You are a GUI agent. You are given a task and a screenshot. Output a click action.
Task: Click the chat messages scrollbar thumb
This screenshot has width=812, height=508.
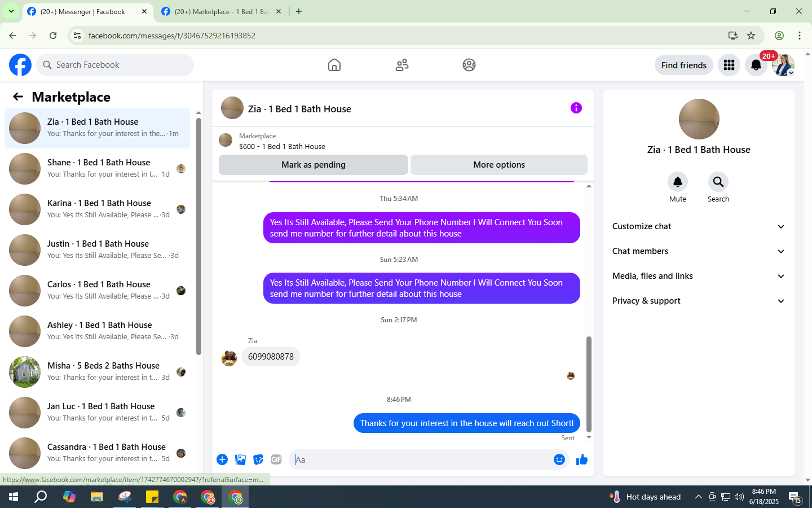pyautogui.click(x=589, y=384)
